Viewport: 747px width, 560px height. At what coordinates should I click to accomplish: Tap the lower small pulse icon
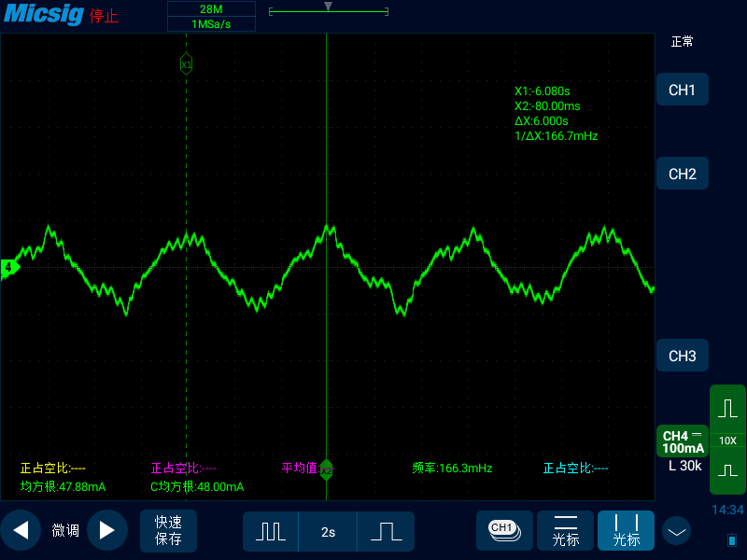coord(727,470)
